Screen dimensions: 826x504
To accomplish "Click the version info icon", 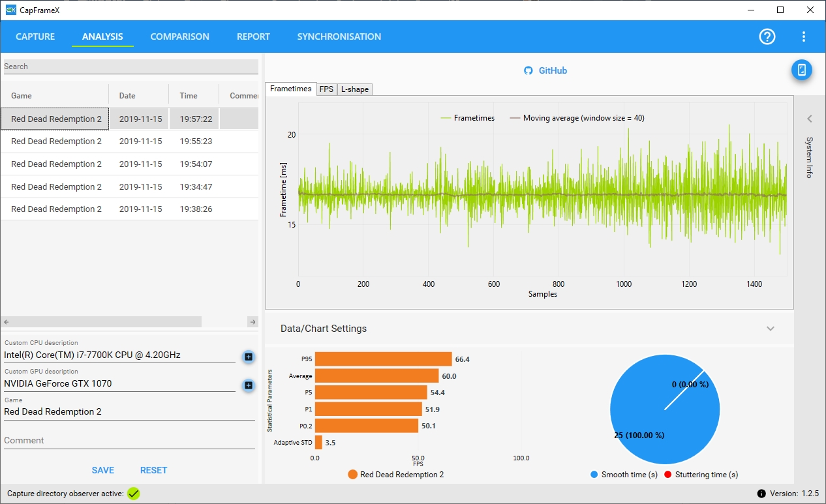I will pos(761,494).
